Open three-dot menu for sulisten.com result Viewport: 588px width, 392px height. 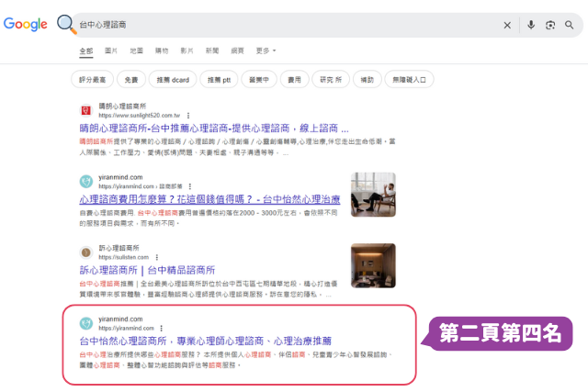coord(157,257)
